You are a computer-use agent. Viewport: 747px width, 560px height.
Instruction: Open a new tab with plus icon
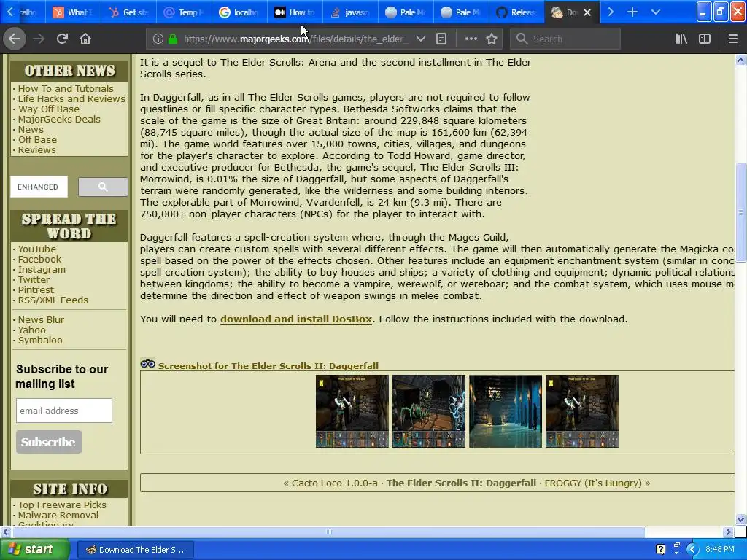pyautogui.click(x=632, y=12)
